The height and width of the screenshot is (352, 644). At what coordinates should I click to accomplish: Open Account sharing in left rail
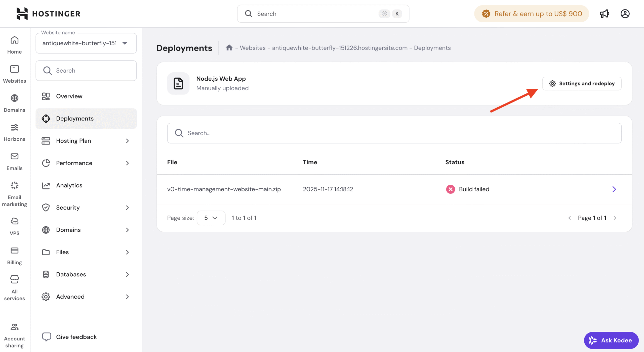coord(14,335)
